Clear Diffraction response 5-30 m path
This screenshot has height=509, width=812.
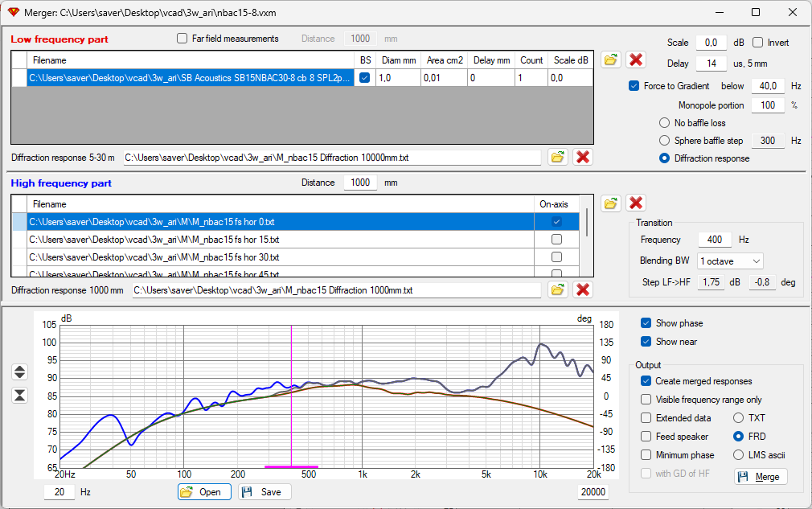pos(583,157)
